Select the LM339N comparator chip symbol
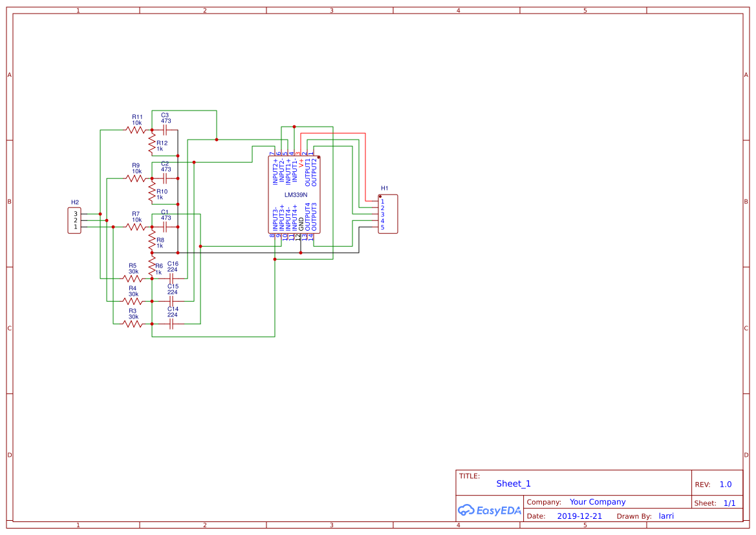756x535 pixels. tap(294, 195)
